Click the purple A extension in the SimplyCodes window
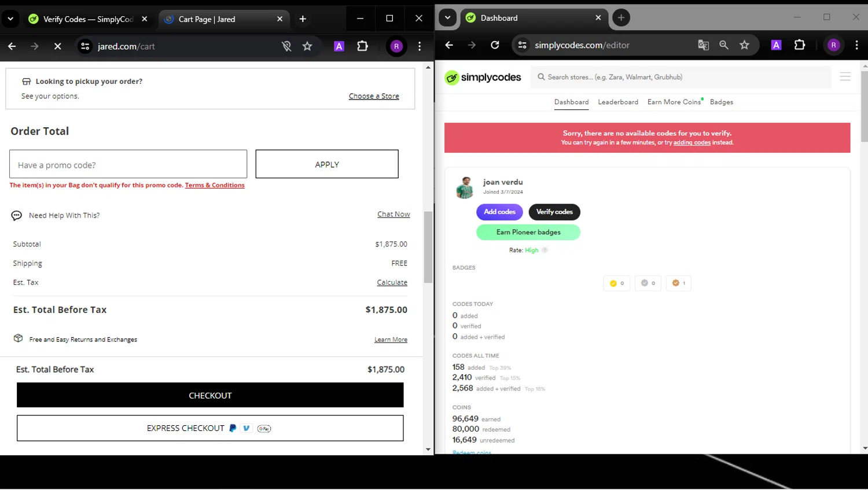The image size is (868, 490). [x=777, y=45]
